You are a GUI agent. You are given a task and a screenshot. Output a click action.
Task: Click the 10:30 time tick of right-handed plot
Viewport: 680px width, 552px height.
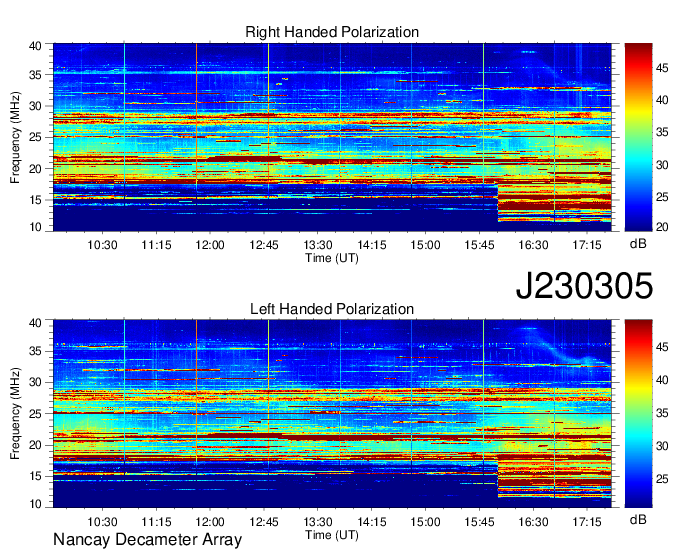(102, 245)
